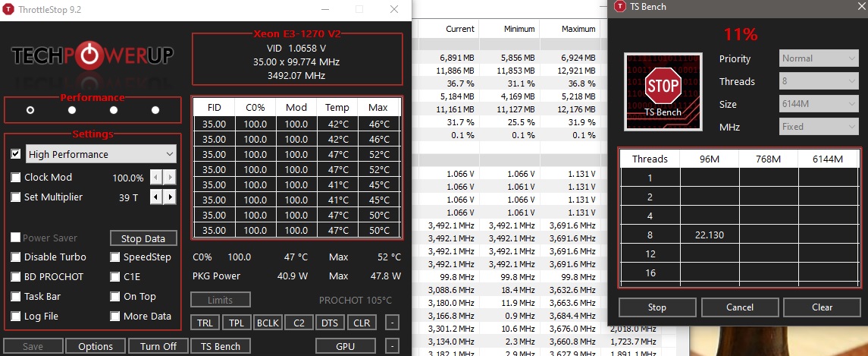Click the TPL button

[237, 323]
